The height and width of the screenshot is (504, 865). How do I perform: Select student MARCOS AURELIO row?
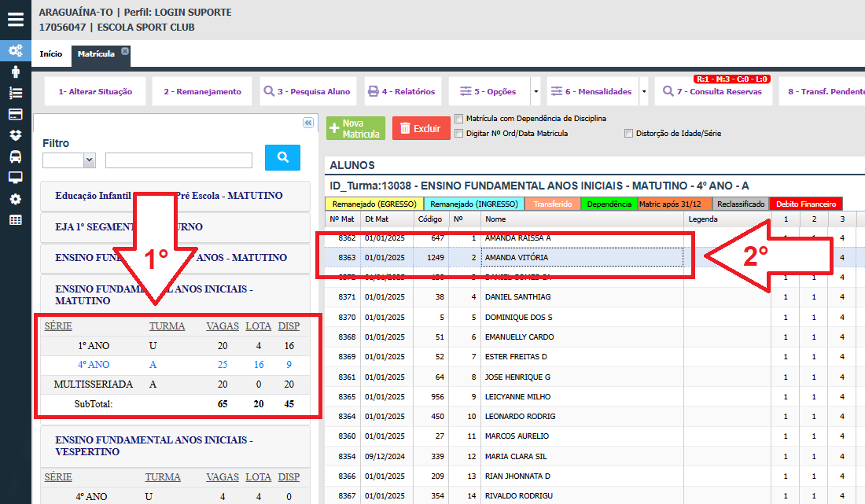[594, 436]
